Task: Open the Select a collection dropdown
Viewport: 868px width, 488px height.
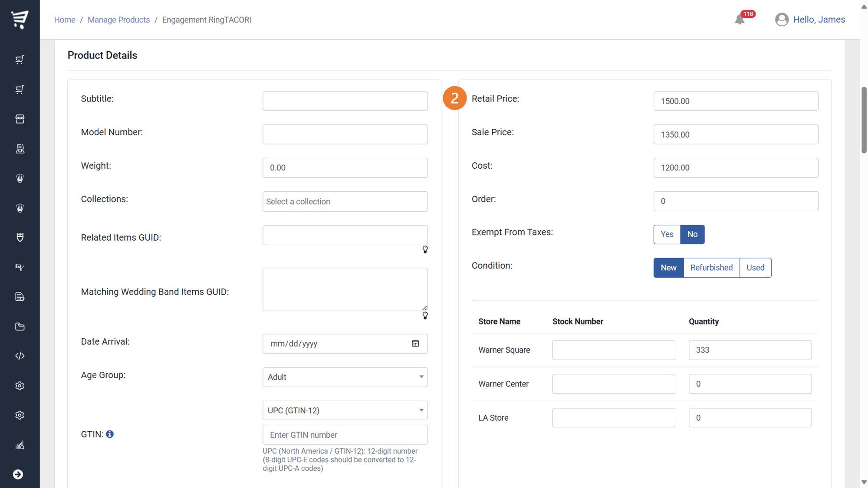Action: click(x=345, y=201)
